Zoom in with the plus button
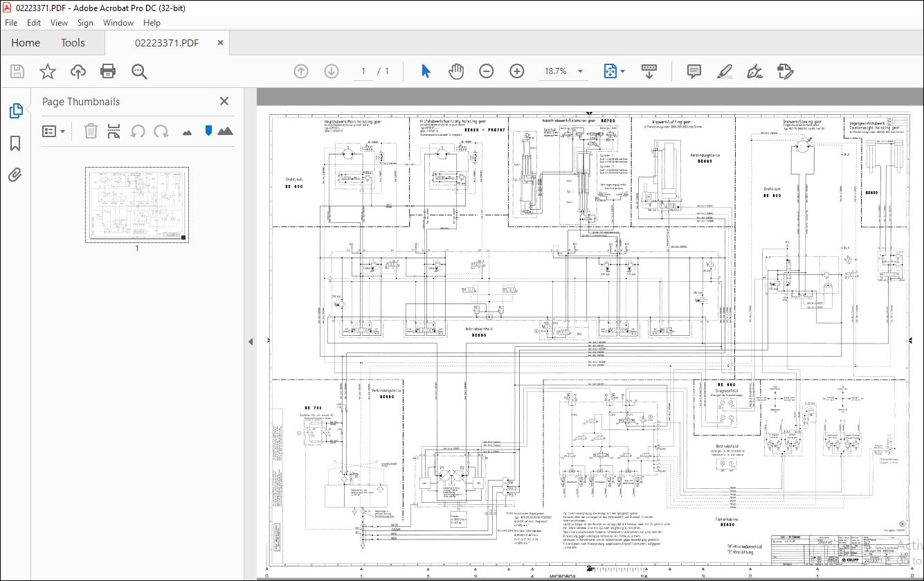 point(517,71)
